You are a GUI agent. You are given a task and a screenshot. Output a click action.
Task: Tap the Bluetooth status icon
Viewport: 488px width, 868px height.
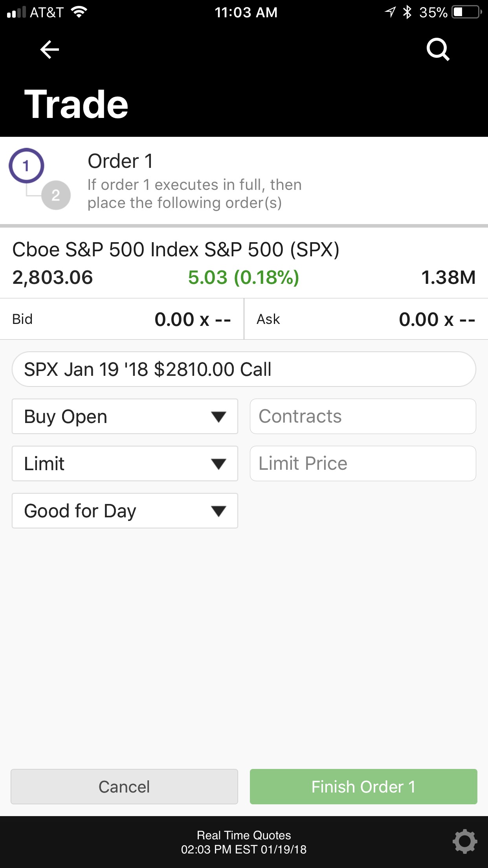pos(407,12)
